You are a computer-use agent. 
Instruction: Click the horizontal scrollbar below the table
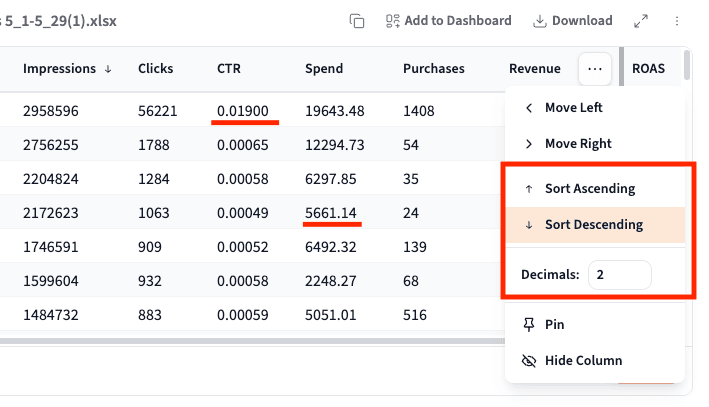click(250, 341)
